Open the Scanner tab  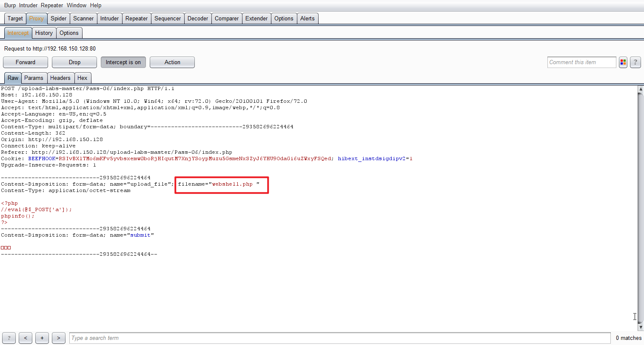pyautogui.click(x=83, y=18)
